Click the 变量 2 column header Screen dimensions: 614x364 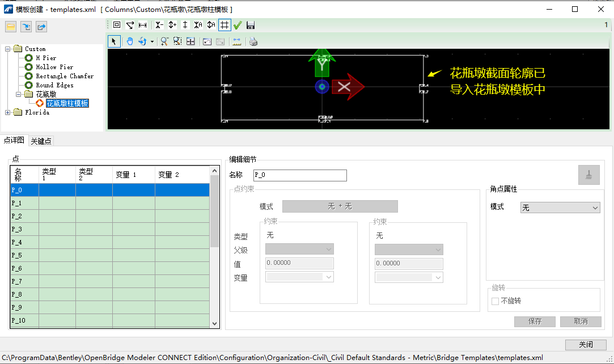[182, 175]
